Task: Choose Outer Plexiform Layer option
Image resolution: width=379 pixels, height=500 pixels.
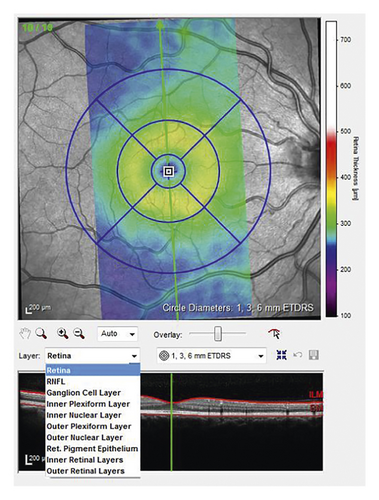Action: 93,426
